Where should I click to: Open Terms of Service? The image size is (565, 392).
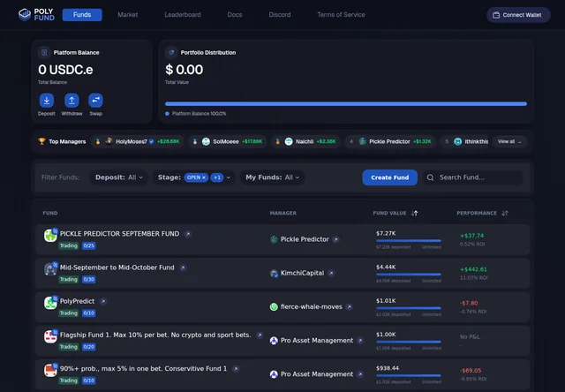341,15
